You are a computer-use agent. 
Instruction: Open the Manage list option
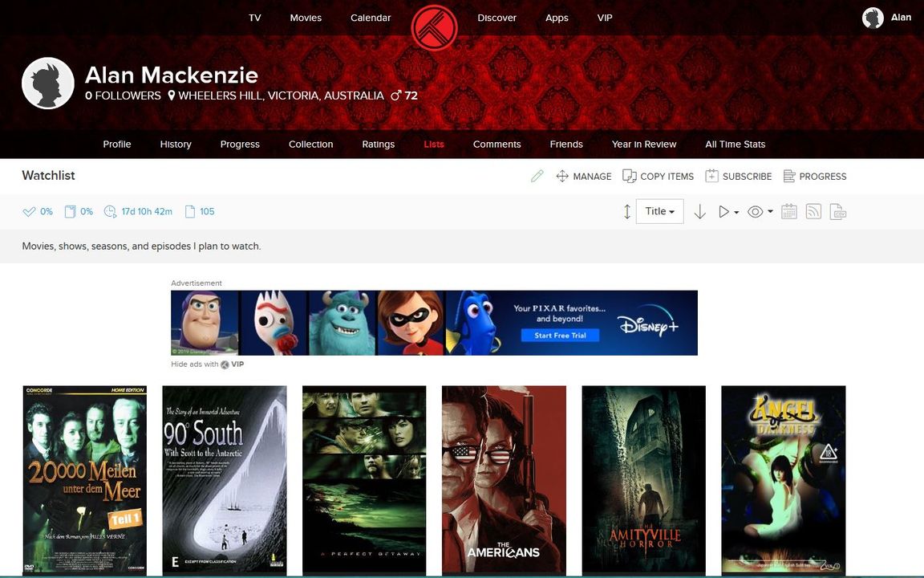coord(583,176)
